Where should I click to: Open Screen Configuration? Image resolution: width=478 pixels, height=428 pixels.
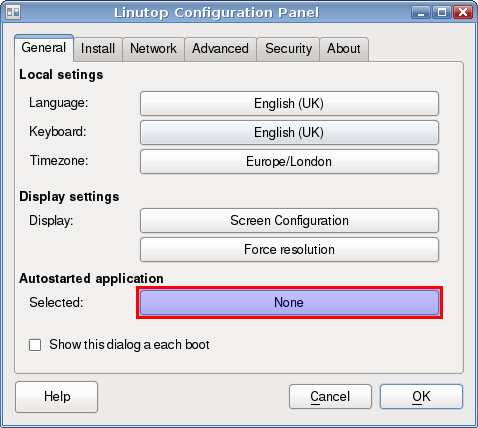(x=289, y=221)
